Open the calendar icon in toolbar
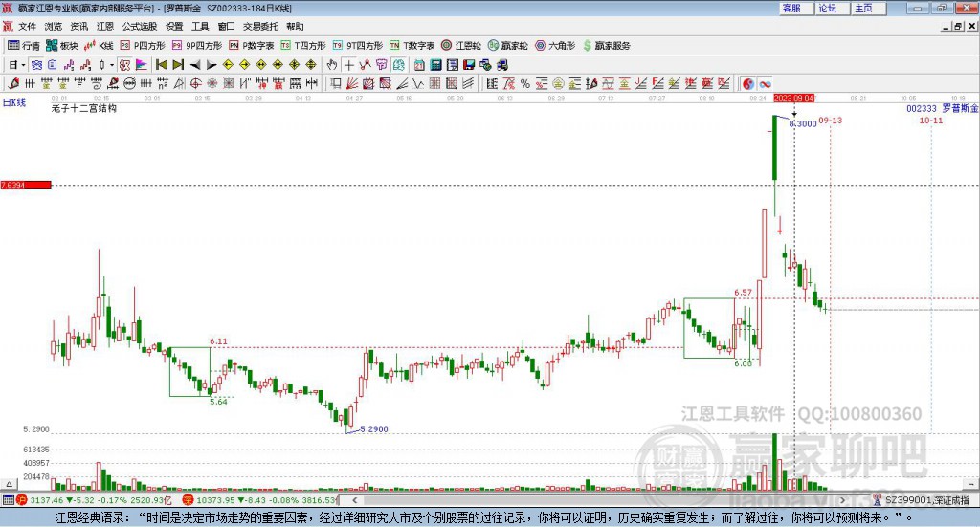Screen dimensions: 980x527 click(419, 65)
